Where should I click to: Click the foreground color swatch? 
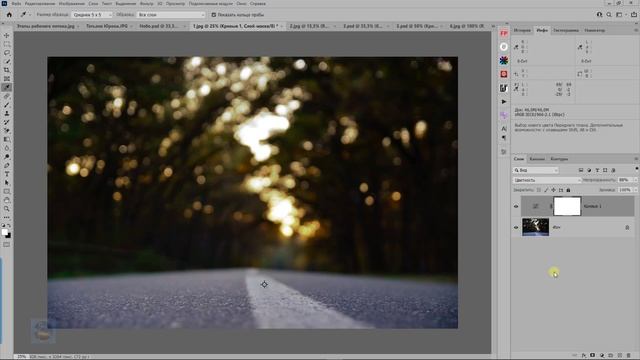pos(4,232)
